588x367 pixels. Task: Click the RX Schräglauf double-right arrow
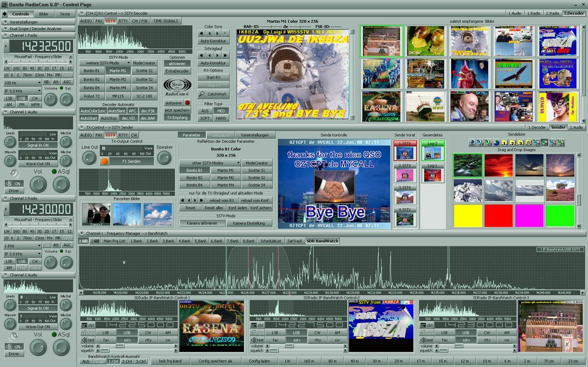(x=225, y=56)
